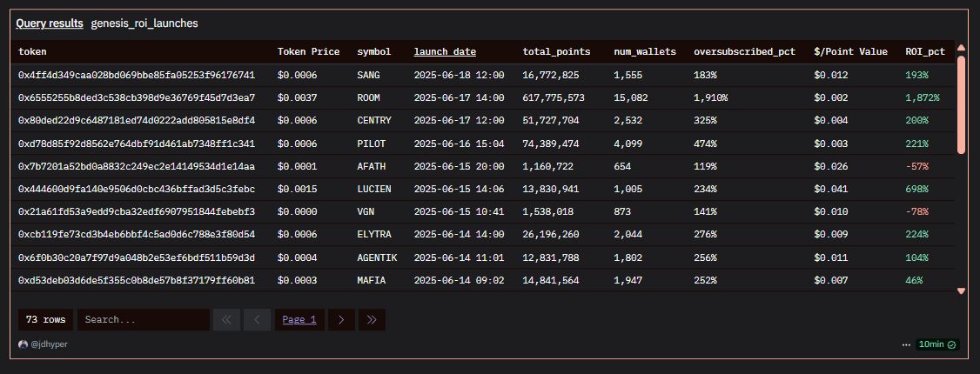
Task: Sort by $/Point Value column header
Action: click(850, 52)
